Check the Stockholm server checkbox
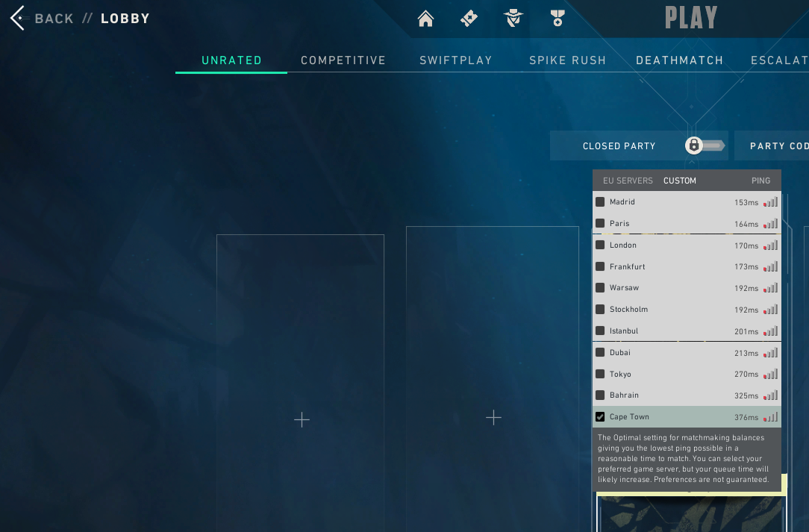 coord(600,310)
